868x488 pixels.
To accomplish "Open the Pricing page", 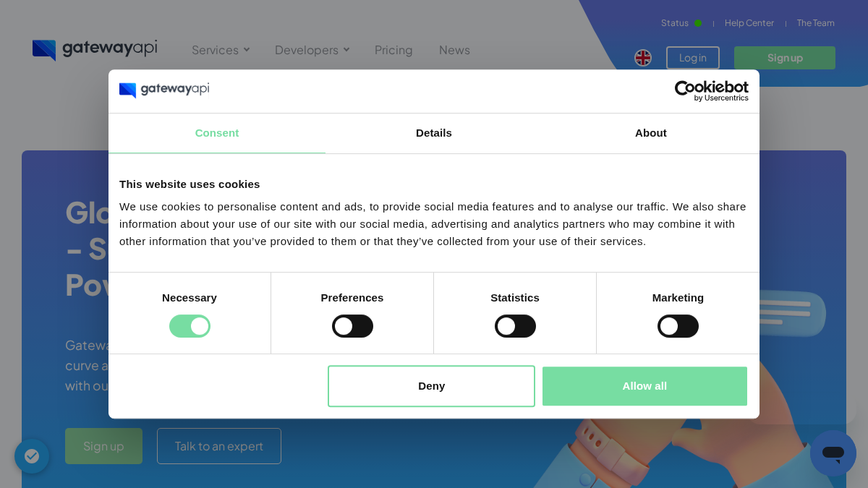I will tap(393, 50).
